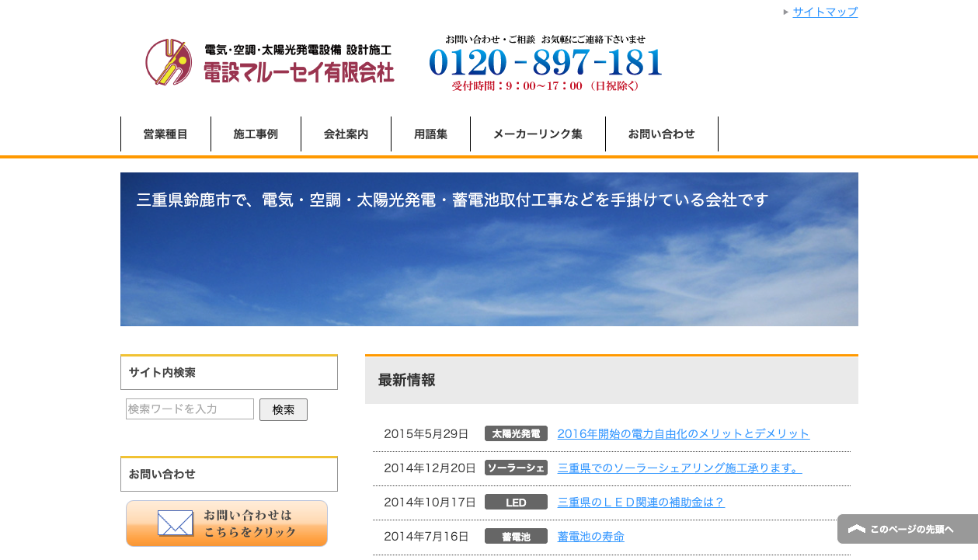
Task: Open the 用語集 glossary page
Action: pos(430,134)
